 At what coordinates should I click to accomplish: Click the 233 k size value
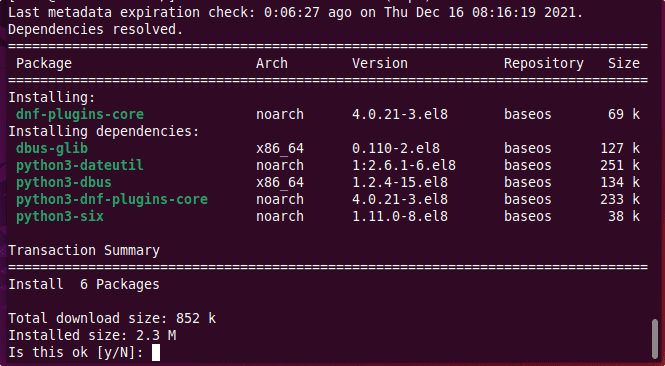620,199
